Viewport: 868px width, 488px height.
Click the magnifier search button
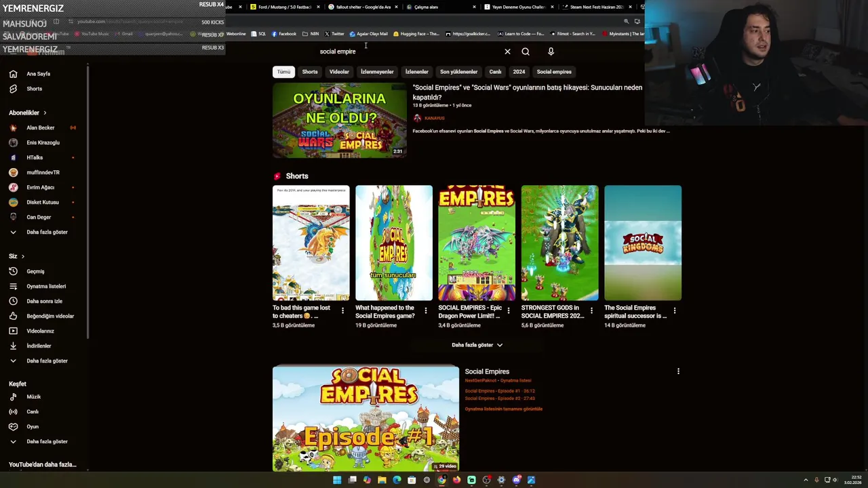526,52
